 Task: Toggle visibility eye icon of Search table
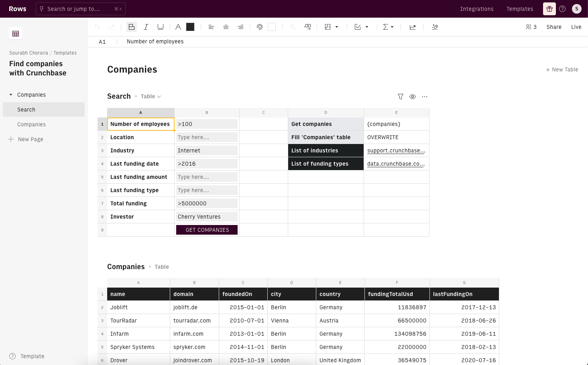(x=413, y=96)
